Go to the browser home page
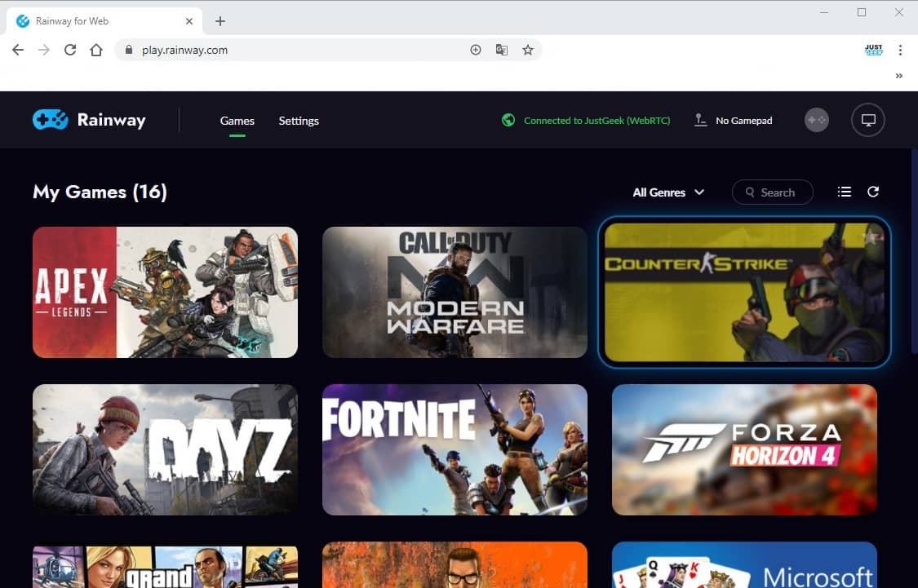The width and height of the screenshot is (918, 588). [x=96, y=50]
